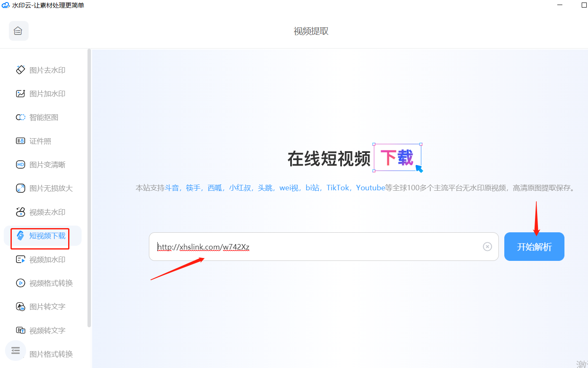This screenshot has height=368, width=588.
Task: Click the 视频提取 page title
Action: 311,31
